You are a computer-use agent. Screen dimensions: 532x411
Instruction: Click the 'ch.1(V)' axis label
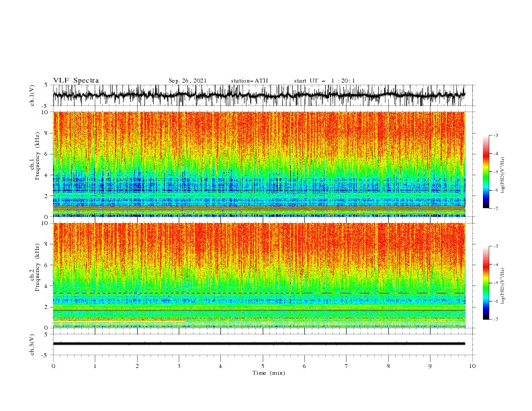pos(32,95)
